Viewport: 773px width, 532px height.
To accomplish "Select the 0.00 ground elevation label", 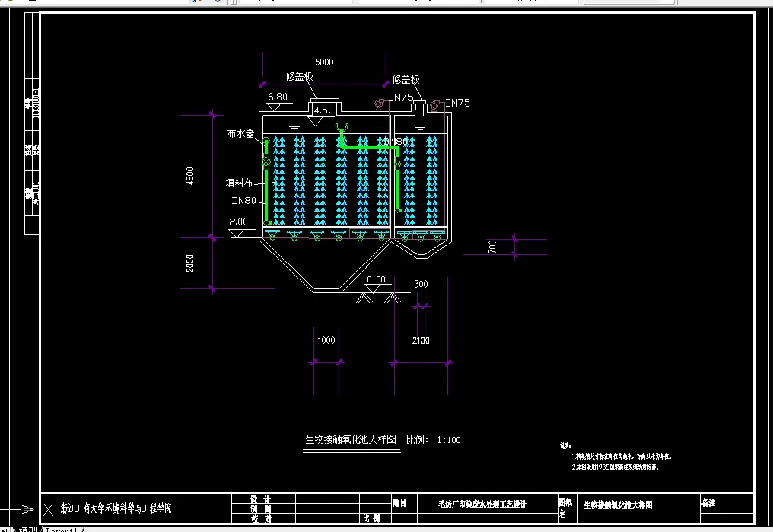I will coord(376,279).
